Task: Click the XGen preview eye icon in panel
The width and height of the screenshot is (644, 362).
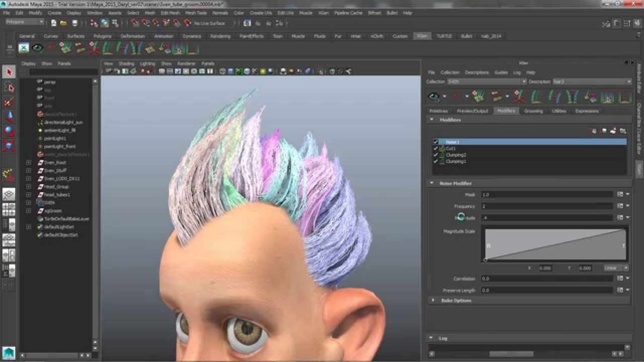Action: point(434,96)
